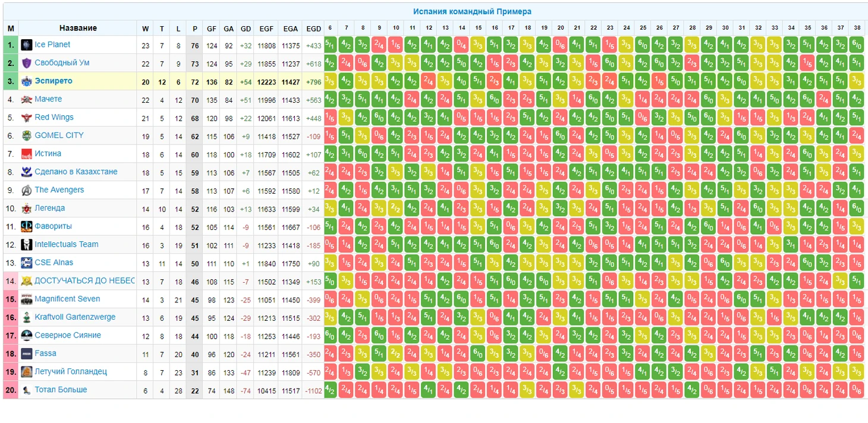868x423 pixels.
Task: Open the Сделано в Казахстане team link
Action: (76, 172)
